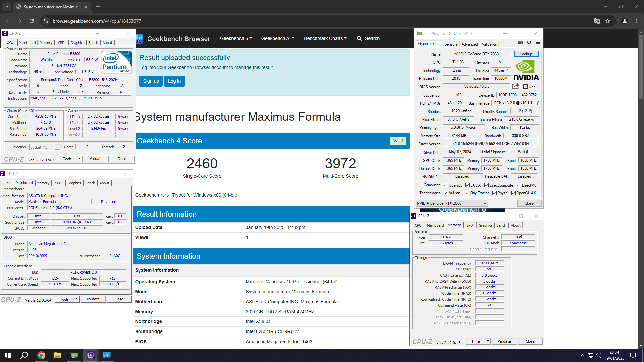The image size is (644, 362).
Task: Toggle the UEFI checkbox in GPU-Z
Action: coord(526,87)
